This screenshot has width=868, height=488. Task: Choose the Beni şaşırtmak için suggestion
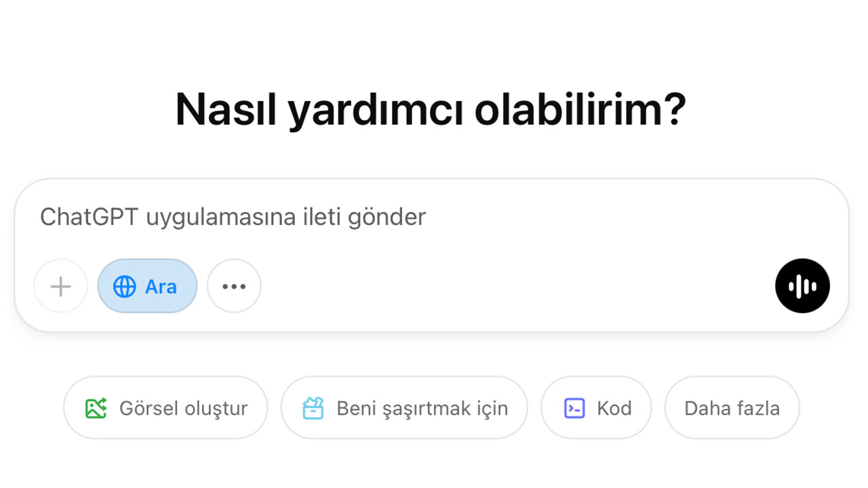[404, 408]
